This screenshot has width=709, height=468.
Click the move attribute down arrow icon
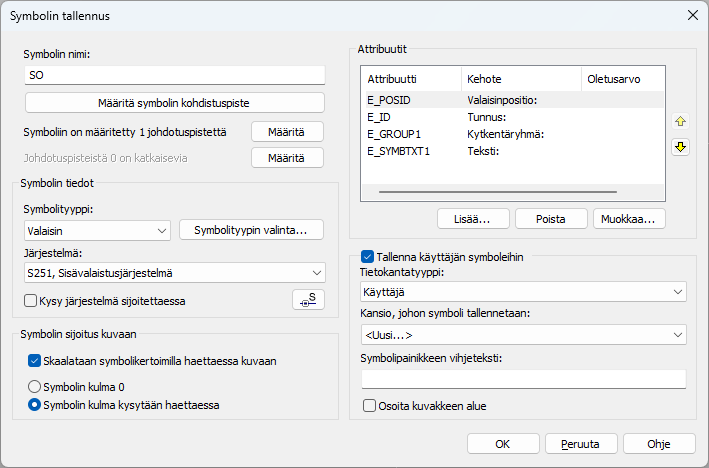681,147
